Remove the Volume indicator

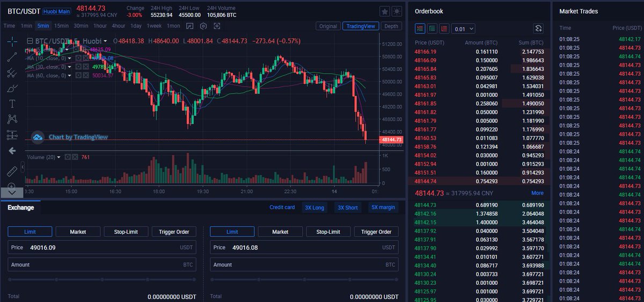click(75, 157)
